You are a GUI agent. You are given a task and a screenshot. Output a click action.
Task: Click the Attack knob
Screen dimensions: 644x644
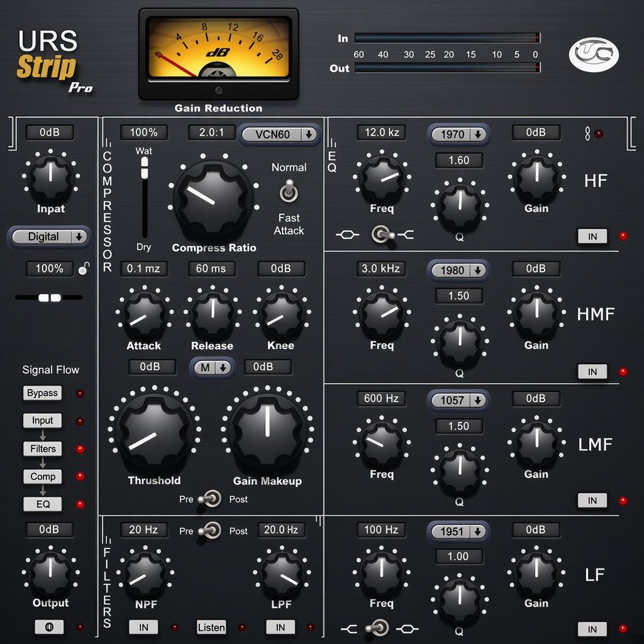pyautogui.click(x=144, y=314)
